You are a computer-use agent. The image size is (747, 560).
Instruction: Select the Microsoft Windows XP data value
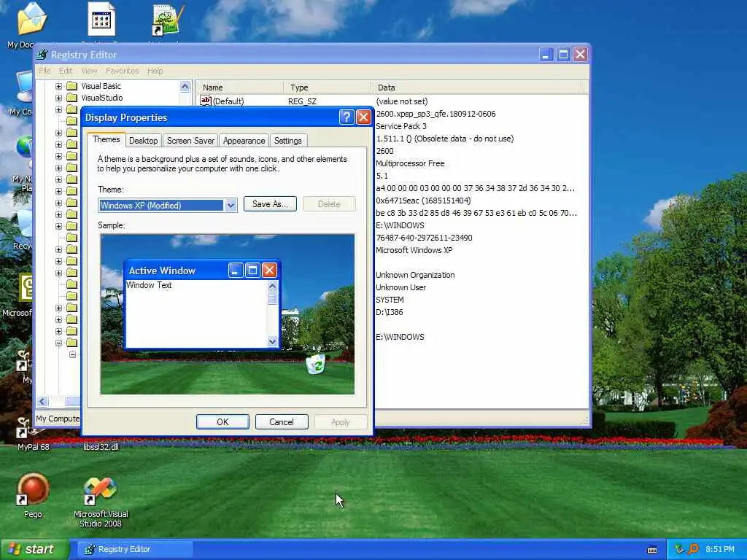(414, 250)
